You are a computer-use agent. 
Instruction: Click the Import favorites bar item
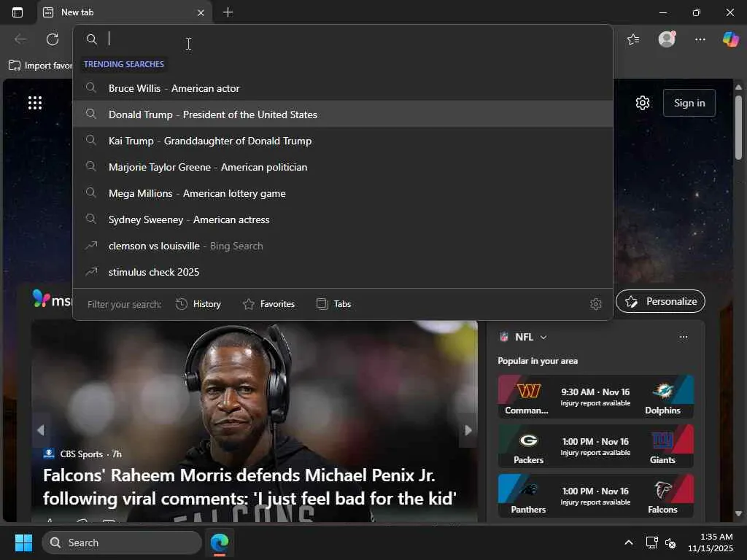tap(40, 65)
